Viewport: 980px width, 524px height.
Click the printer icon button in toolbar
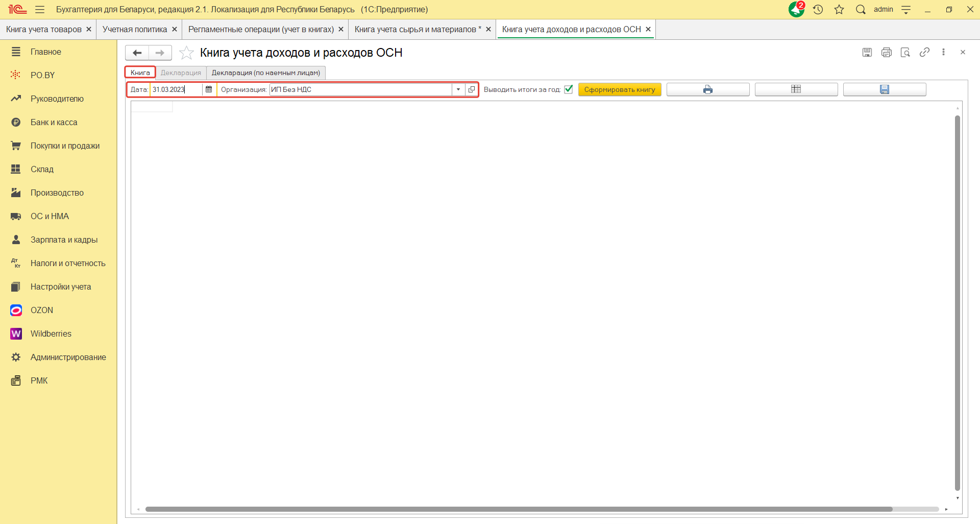707,89
